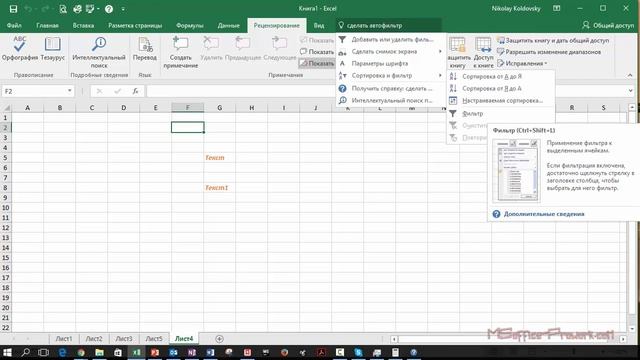
Task: Open the Windows Start menu
Action: pos(7,352)
